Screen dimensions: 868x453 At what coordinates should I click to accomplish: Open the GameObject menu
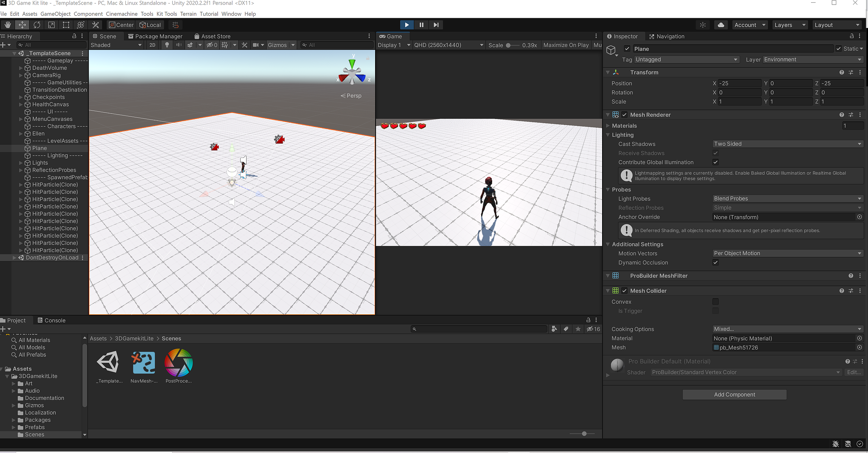[x=56, y=14]
